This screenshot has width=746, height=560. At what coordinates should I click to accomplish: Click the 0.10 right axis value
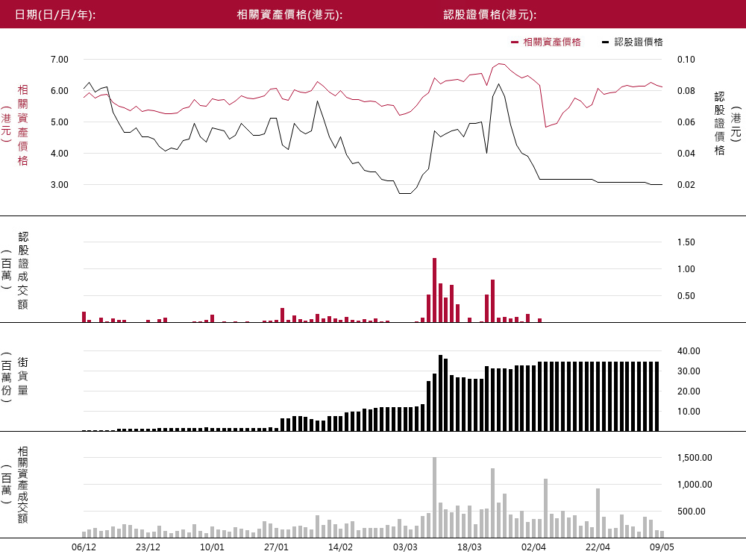[x=686, y=60]
